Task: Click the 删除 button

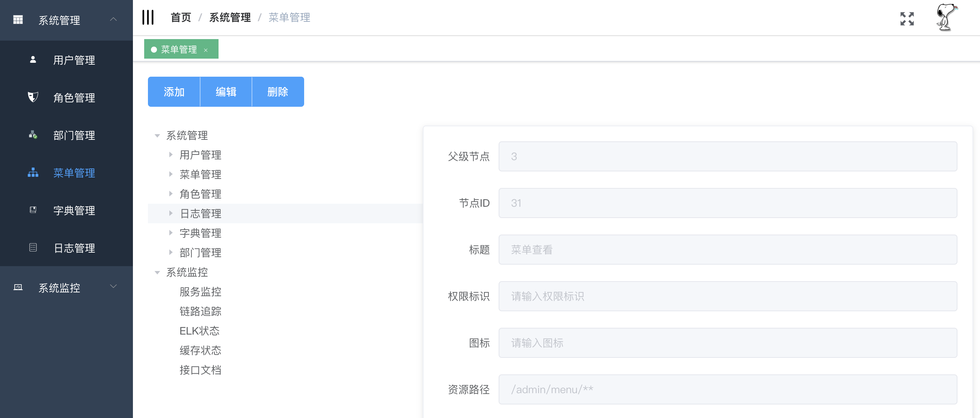Action: (278, 92)
